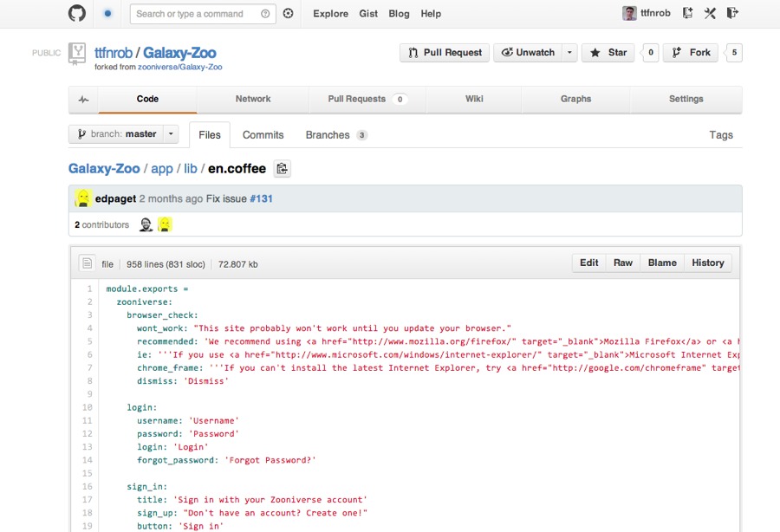Switch to the Network tab
The width and height of the screenshot is (780, 532).
tap(253, 100)
